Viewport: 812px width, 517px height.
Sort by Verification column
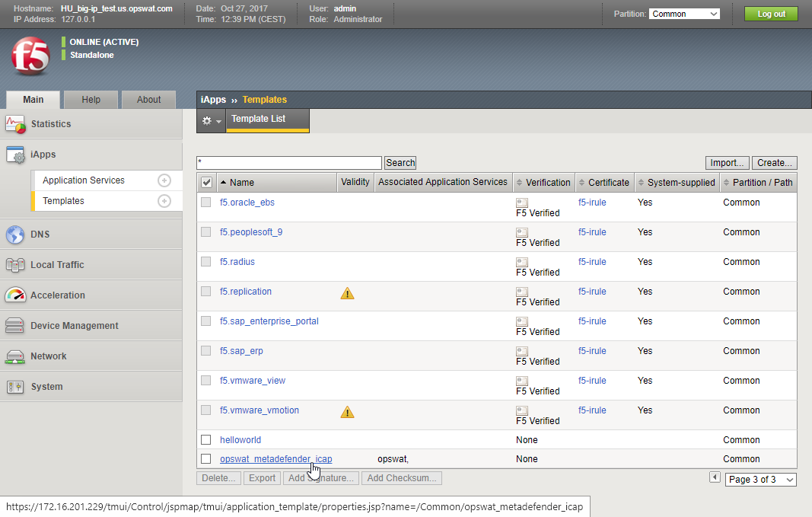click(543, 182)
